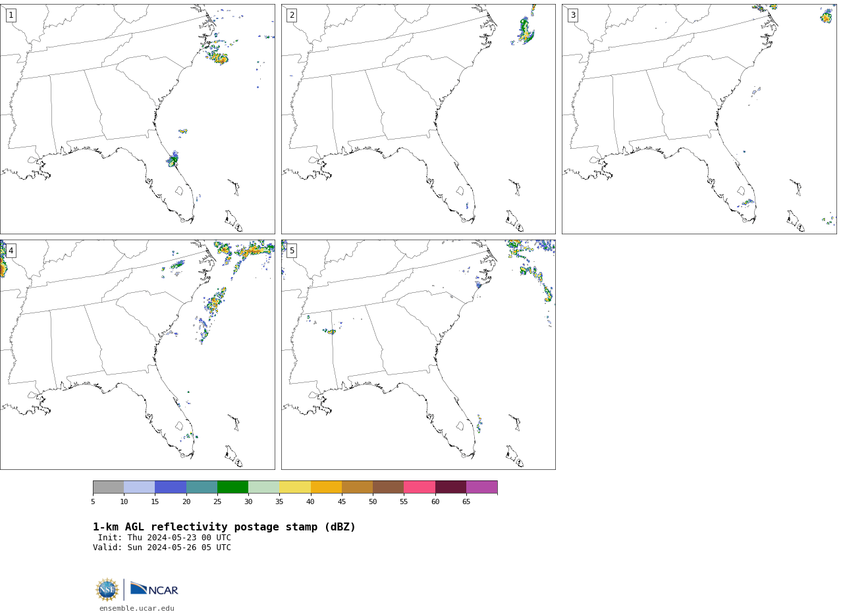Click the NCAR logo

[154, 589]
